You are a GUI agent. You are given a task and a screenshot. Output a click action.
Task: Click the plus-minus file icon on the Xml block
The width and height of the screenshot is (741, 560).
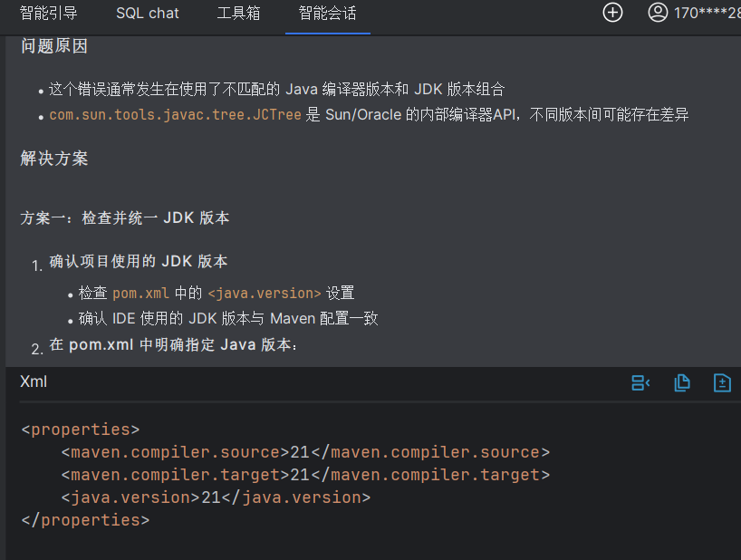[722, 383]
